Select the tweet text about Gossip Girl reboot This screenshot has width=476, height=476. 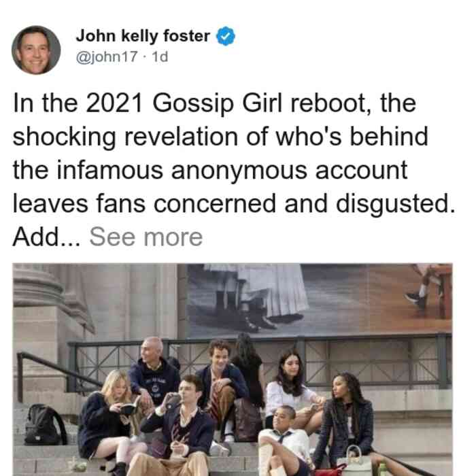click(234, 170)
